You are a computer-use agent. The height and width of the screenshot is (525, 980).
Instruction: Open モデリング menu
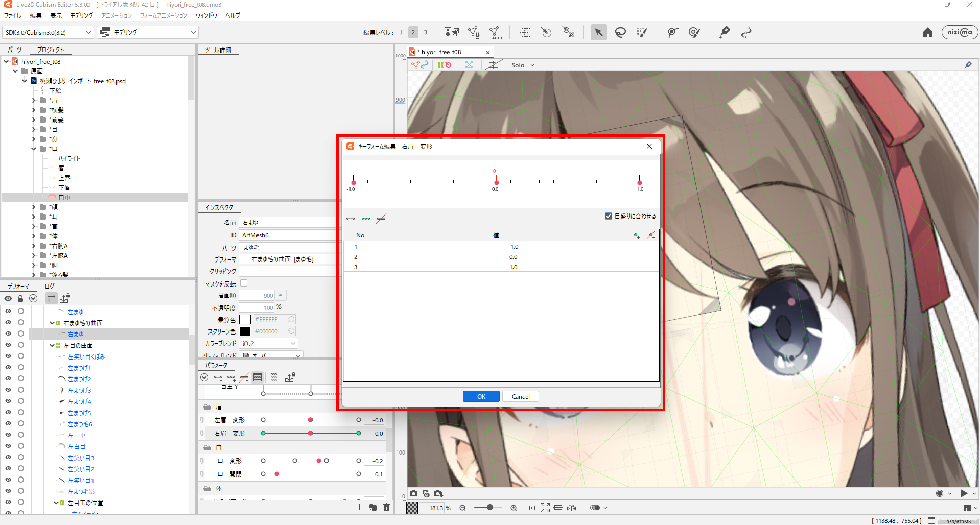click(82, 15)
